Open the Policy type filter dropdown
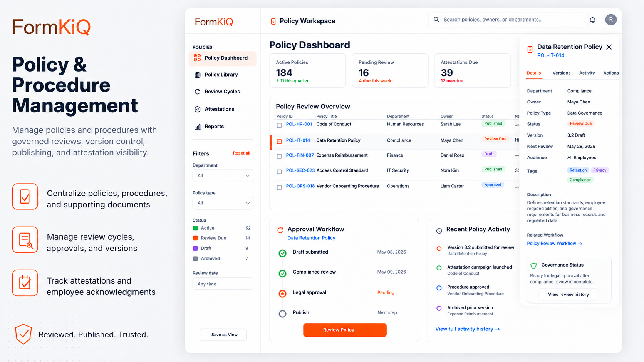644x362 pixels. (223, 203)
